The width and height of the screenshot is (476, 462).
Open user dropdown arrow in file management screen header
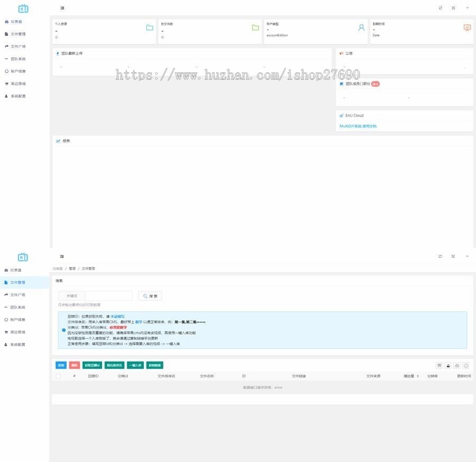click(467, 256)
